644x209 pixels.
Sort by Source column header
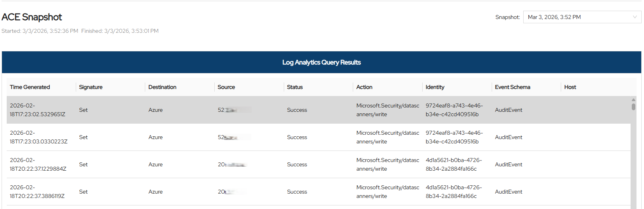226,87
